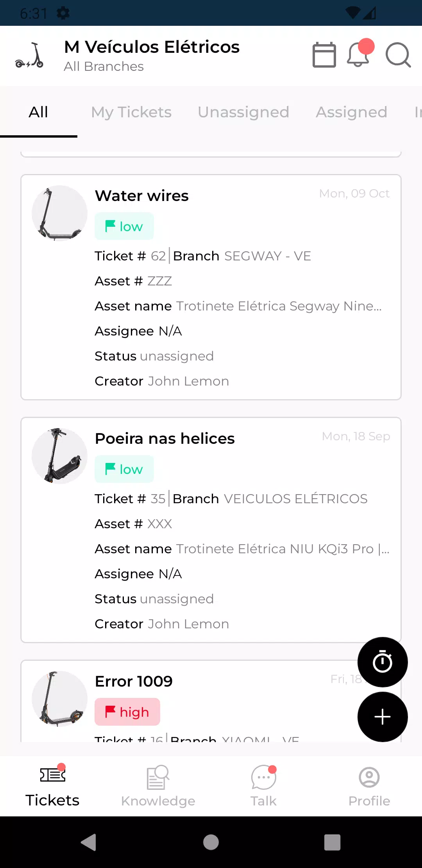Switch to Unassigned tab

243,112
